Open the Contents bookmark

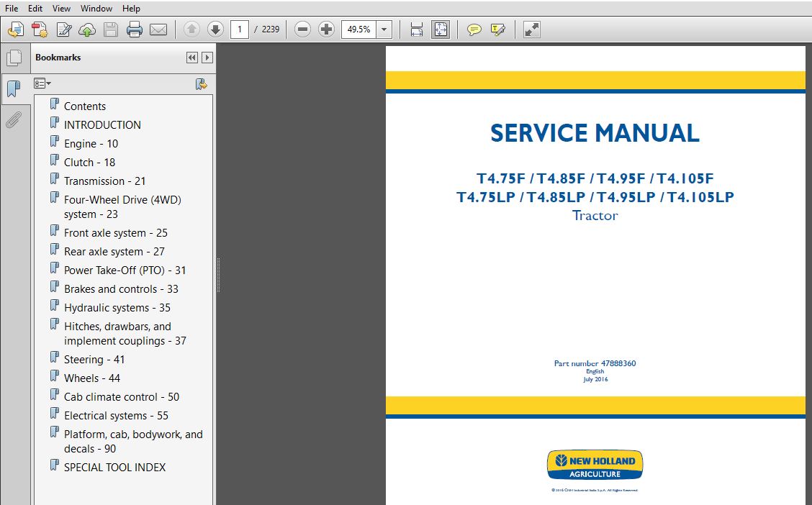tap(85, 106)
